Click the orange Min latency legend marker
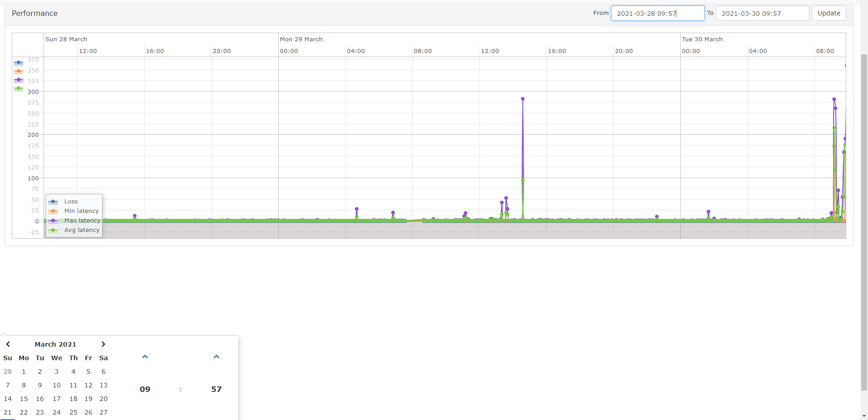Viewport: 868px width, 420px height. 53,211
